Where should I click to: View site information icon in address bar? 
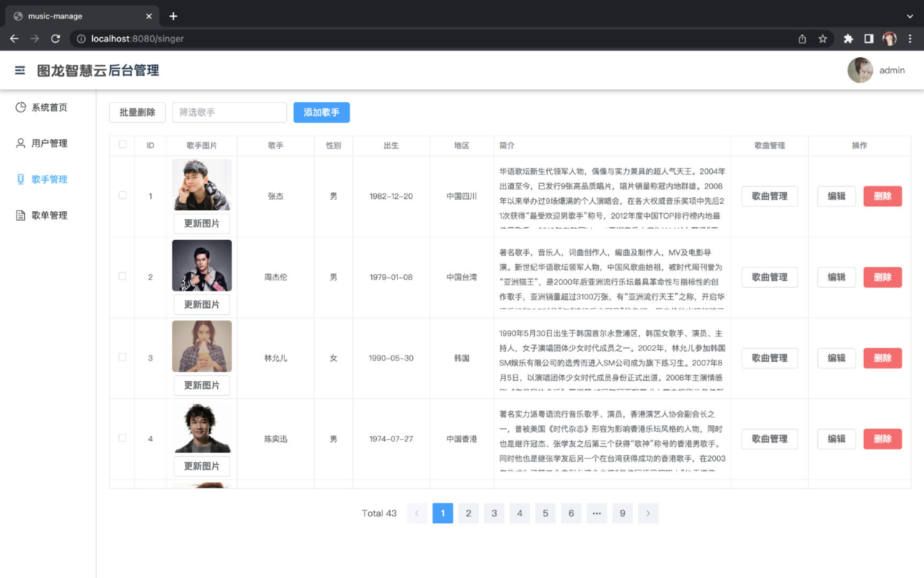(x=81, y=39)
